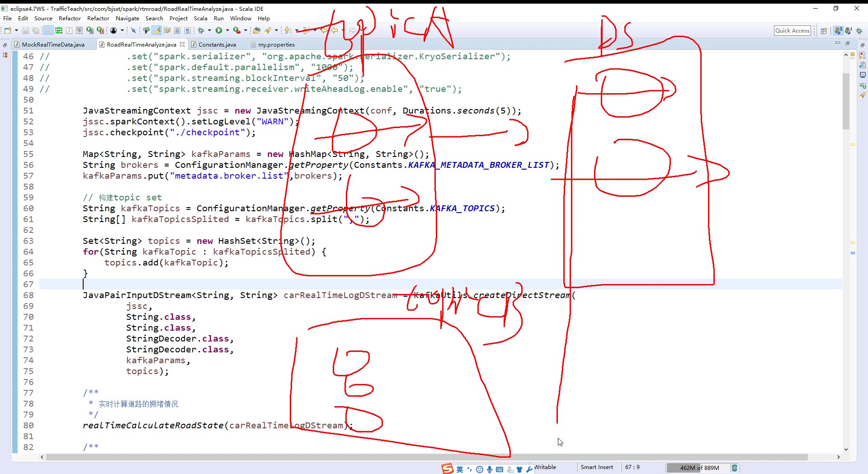The width and height of the screenshot is (868, 474).
Task: Open the Edit menu
Action: 23,18
